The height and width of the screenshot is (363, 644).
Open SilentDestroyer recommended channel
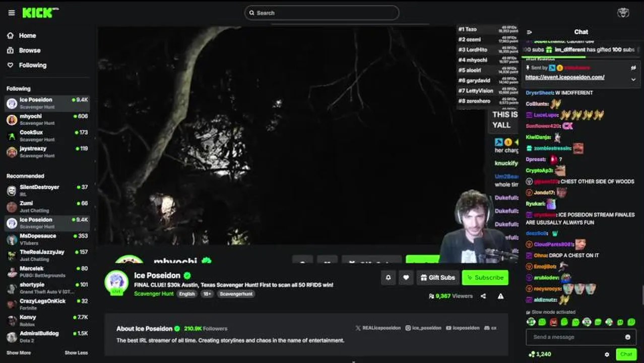click(47, 191)
